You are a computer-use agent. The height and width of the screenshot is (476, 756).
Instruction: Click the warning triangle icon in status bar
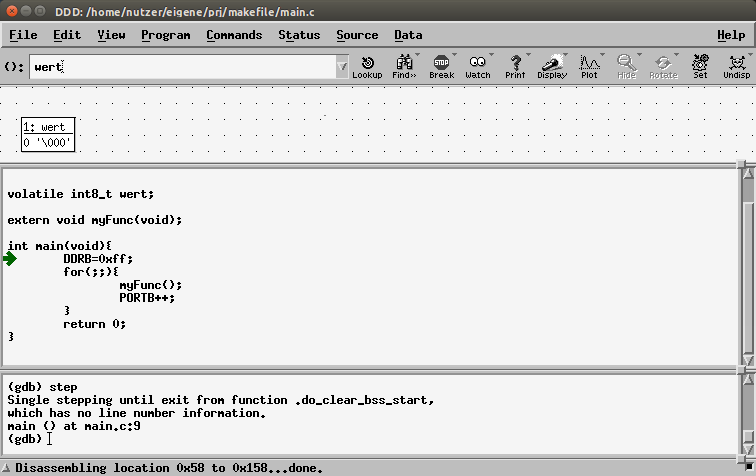(x=6, y=468)
